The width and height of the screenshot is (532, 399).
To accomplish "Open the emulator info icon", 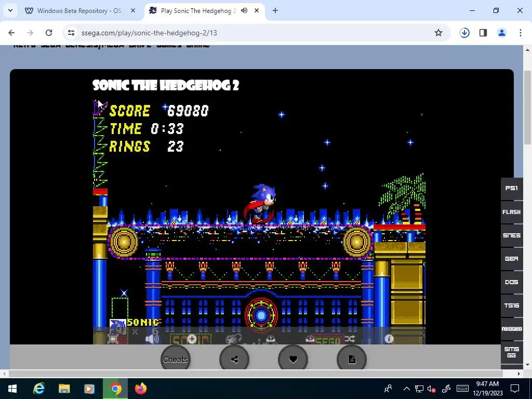I will (389, 339).
